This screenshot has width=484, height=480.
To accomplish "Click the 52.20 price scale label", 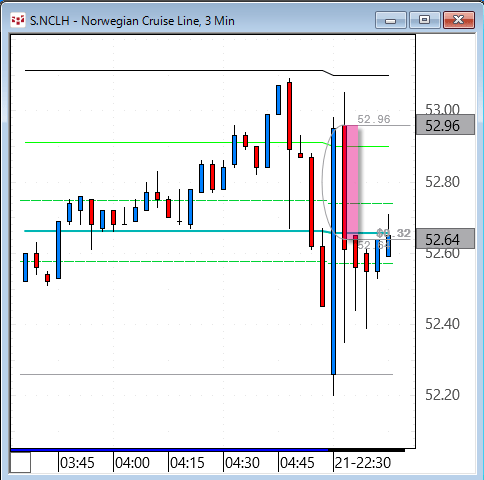I will coord(442,395).
